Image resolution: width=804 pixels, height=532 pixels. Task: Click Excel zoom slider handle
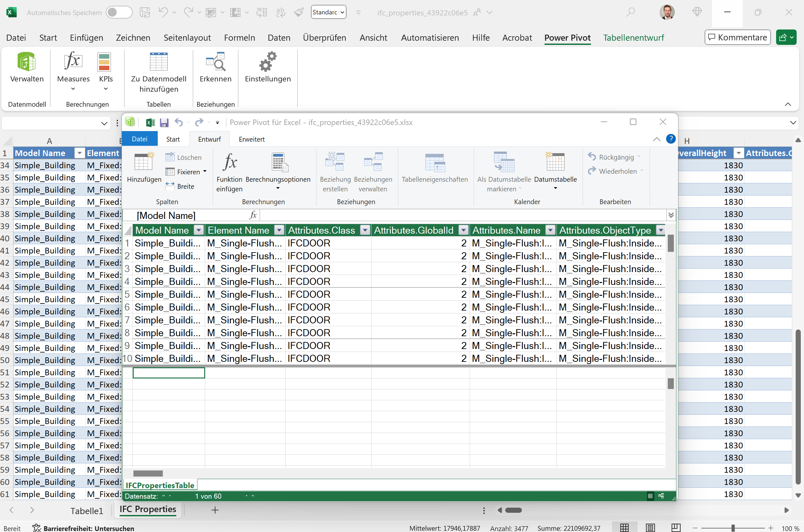[733, 528]
